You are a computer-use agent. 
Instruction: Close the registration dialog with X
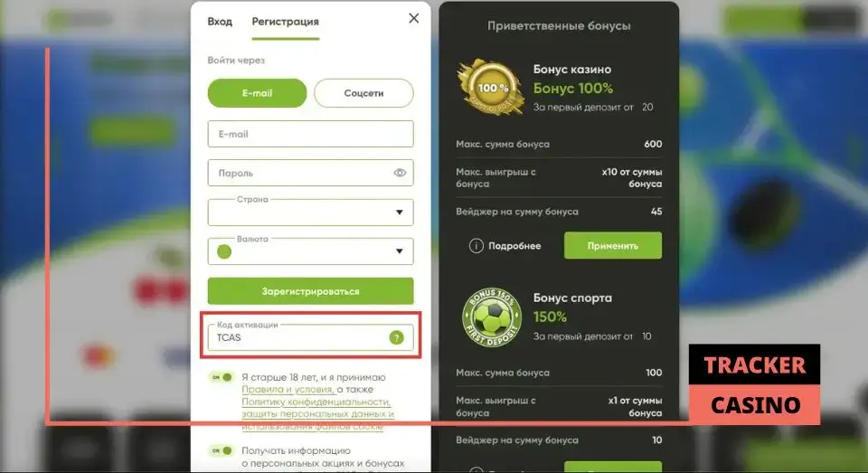pos(413,18)
